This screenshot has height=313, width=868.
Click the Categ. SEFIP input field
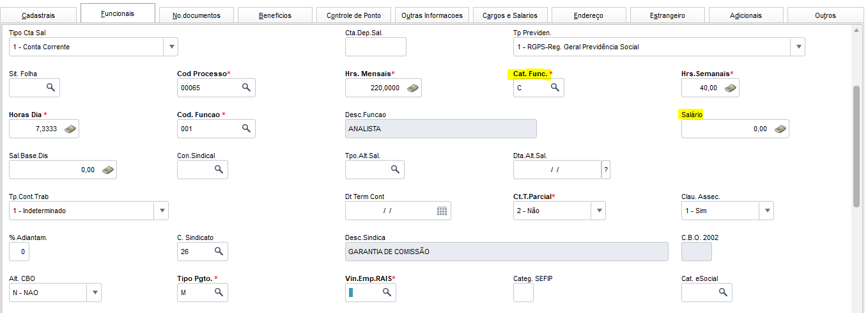click(x=523, y=293)
